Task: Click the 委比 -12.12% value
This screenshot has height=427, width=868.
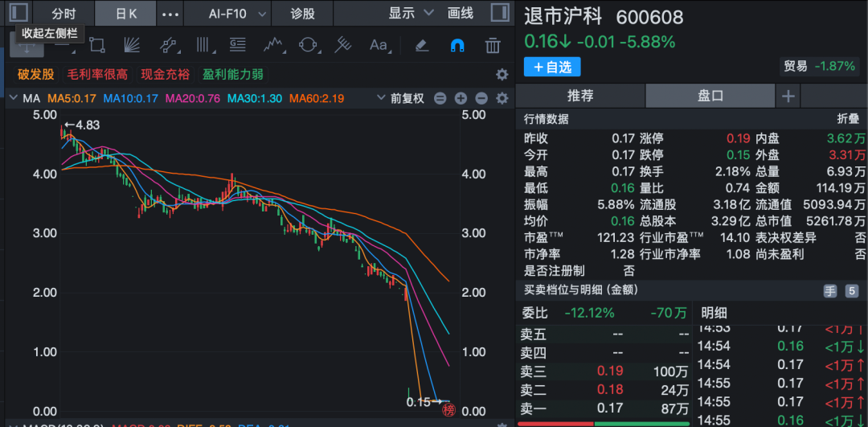Action: 589,313
